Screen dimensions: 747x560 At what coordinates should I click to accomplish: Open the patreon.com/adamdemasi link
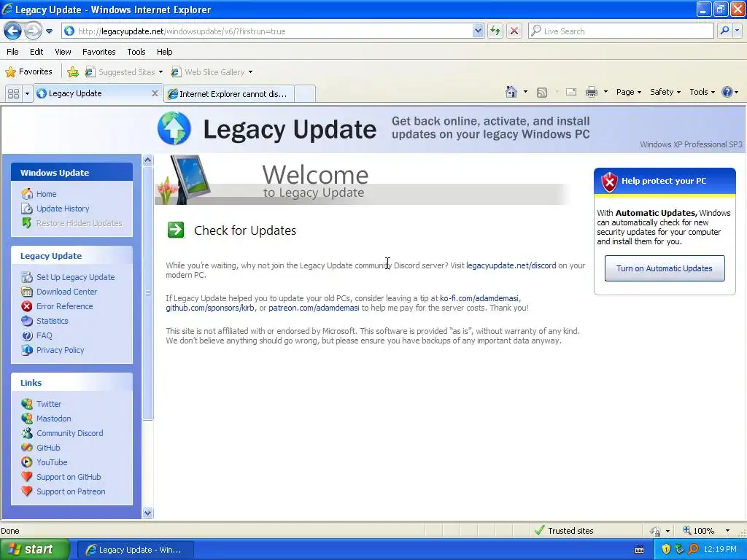(x=314, y=308)
